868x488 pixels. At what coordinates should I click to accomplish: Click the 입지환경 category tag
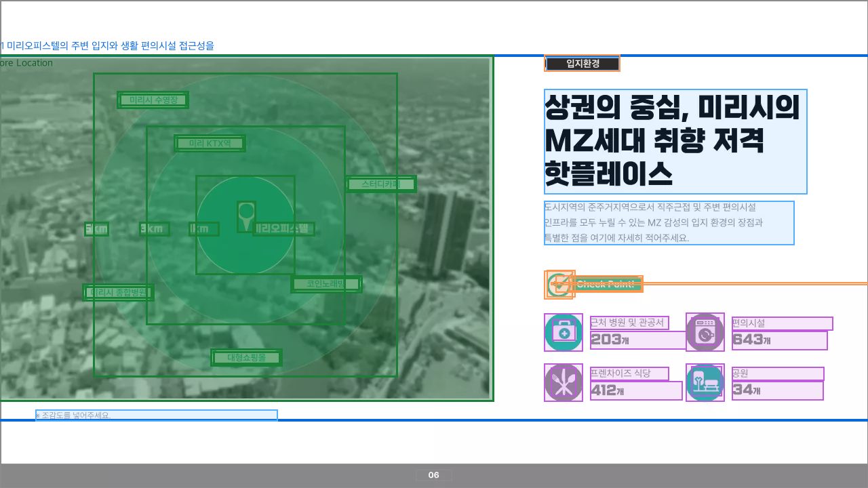583,64
